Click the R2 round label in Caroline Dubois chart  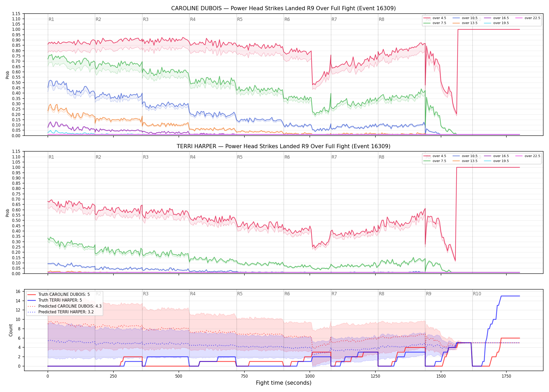[98, 19]
